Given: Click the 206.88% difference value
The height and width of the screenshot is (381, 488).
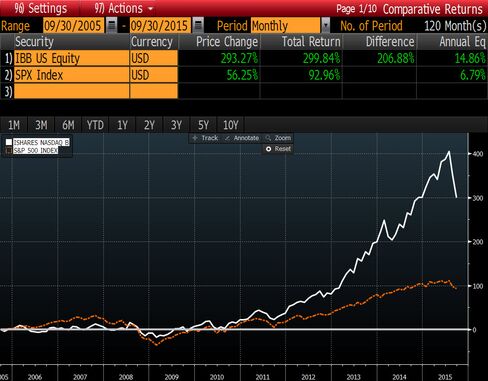Looking at the screenshot, I should [396, 58].
